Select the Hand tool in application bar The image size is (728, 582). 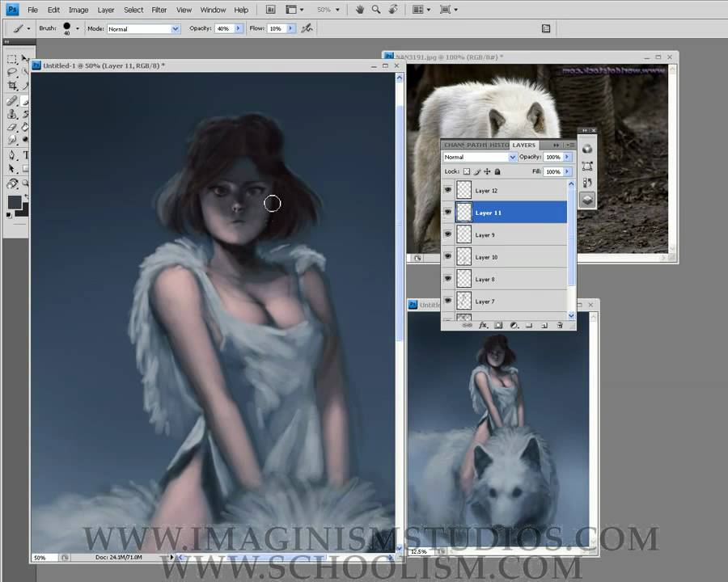click(x=360, y=9)
